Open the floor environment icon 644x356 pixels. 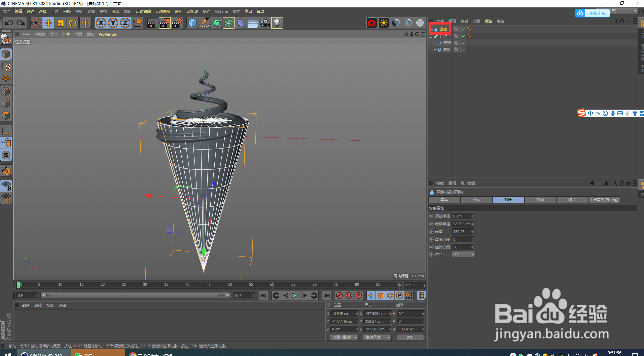253,23
